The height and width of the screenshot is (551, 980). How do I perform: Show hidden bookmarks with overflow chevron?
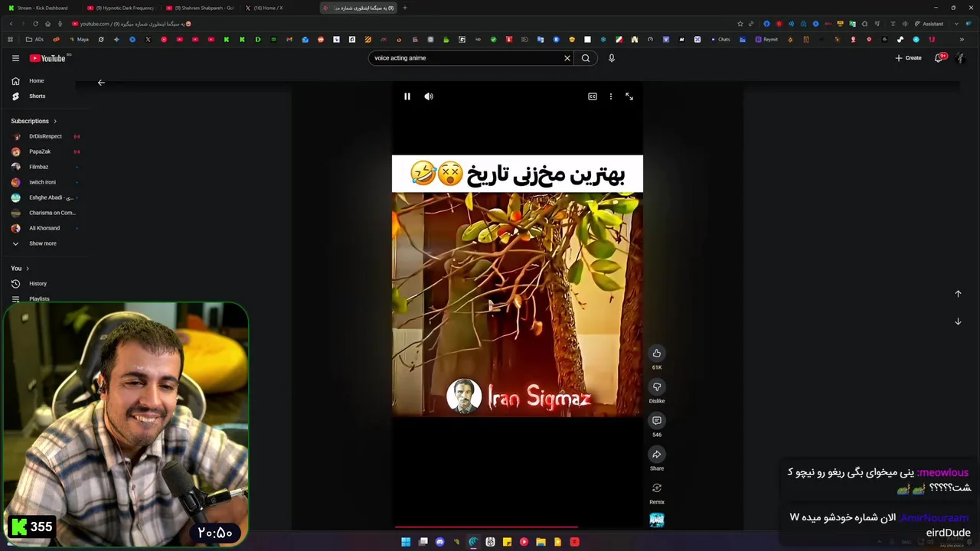tap(962, 39)
